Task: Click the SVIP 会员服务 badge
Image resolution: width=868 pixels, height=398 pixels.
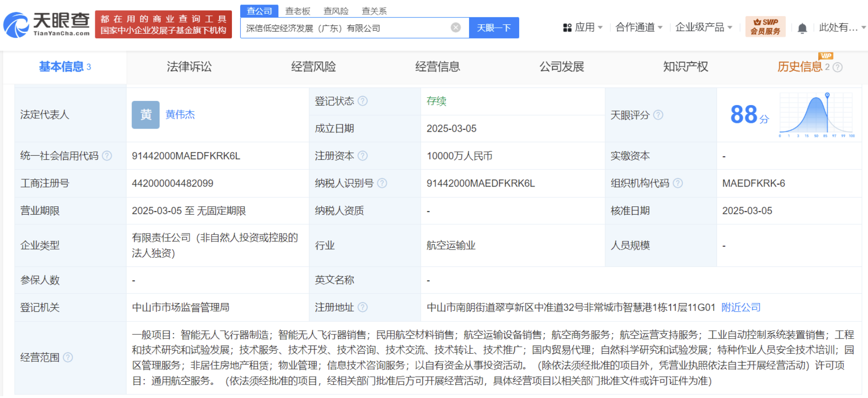Action: pos(765,27)
